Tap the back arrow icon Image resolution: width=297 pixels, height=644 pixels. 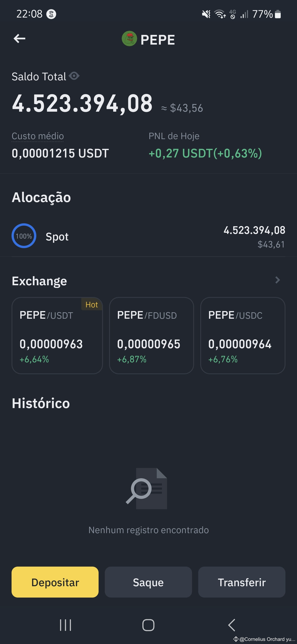tap(19, 39)
